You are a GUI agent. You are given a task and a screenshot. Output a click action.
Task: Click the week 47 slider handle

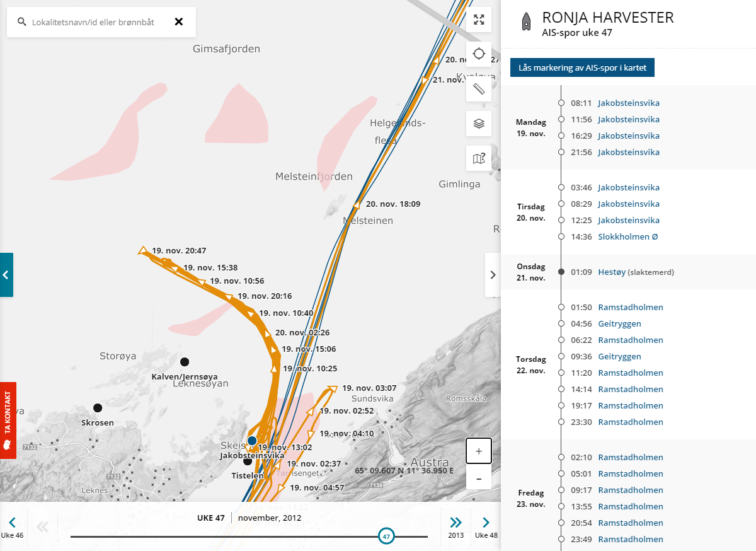(386, 536)
